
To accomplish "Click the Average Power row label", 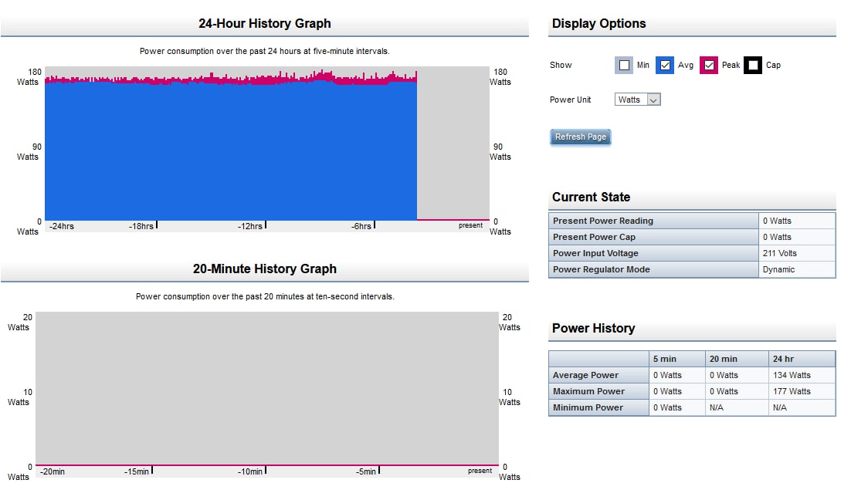I will click(585, 375).
